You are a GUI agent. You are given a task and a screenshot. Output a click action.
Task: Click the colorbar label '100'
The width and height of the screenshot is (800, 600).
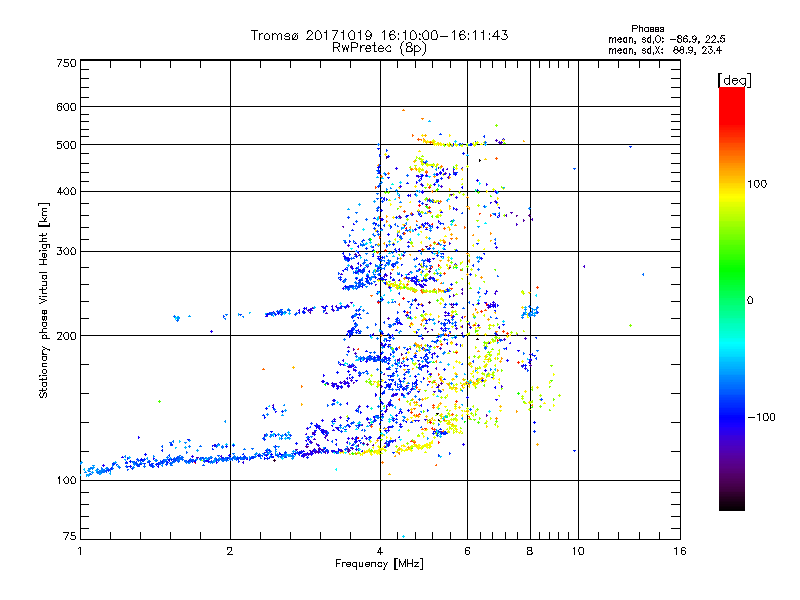[757, 184]
